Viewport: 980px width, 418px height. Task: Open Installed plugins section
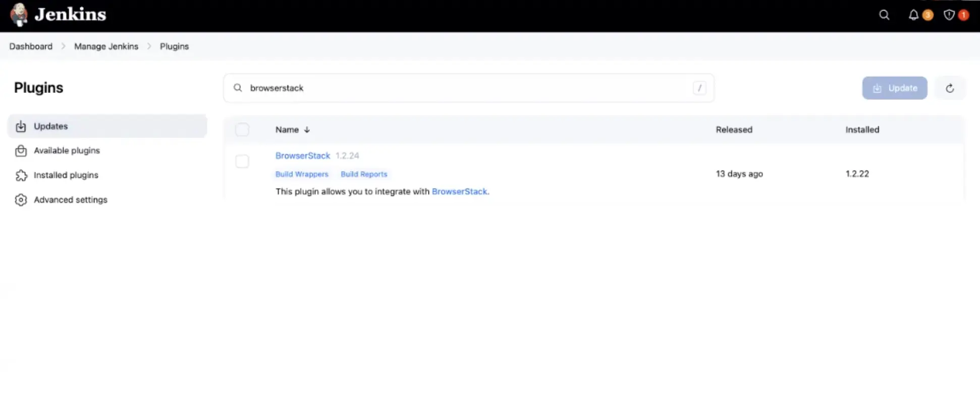107,175
